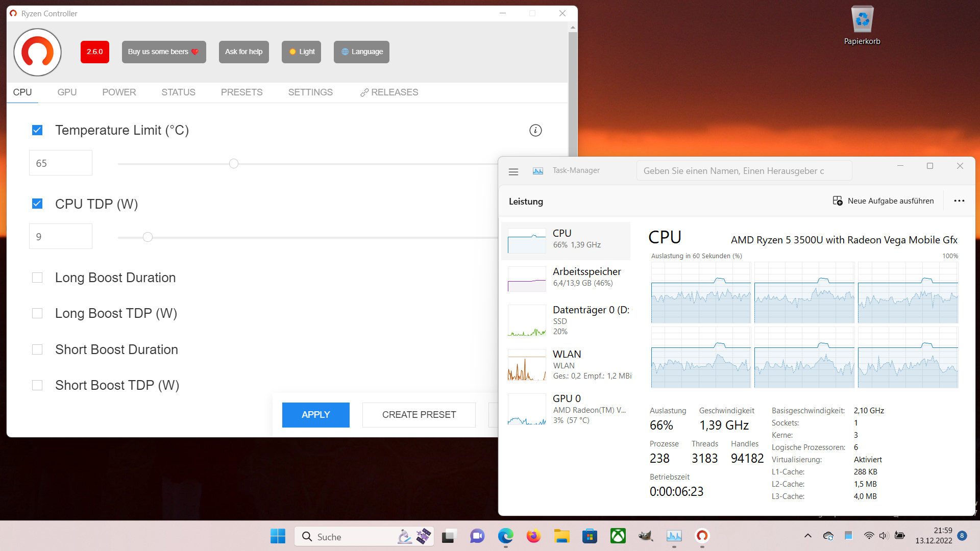
Task: Open Microsoft Store from taskbar
Action: pyautogui.click(x=590, y=536)
